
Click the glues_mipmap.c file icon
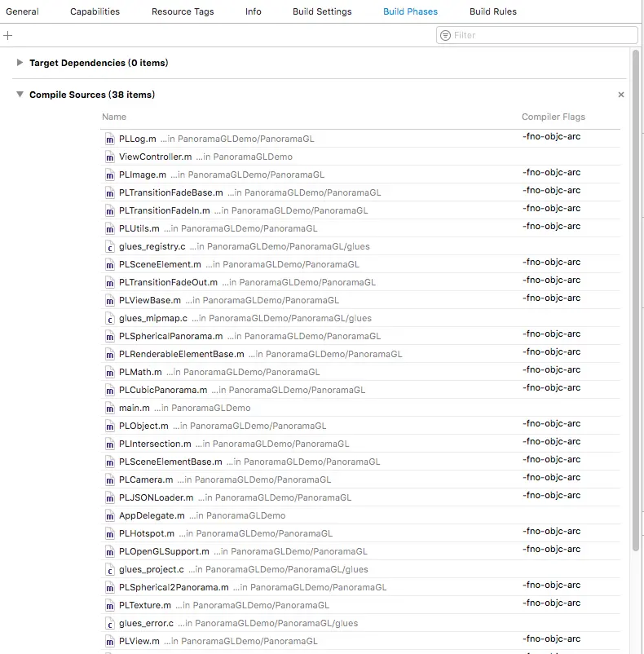point(109,319)
